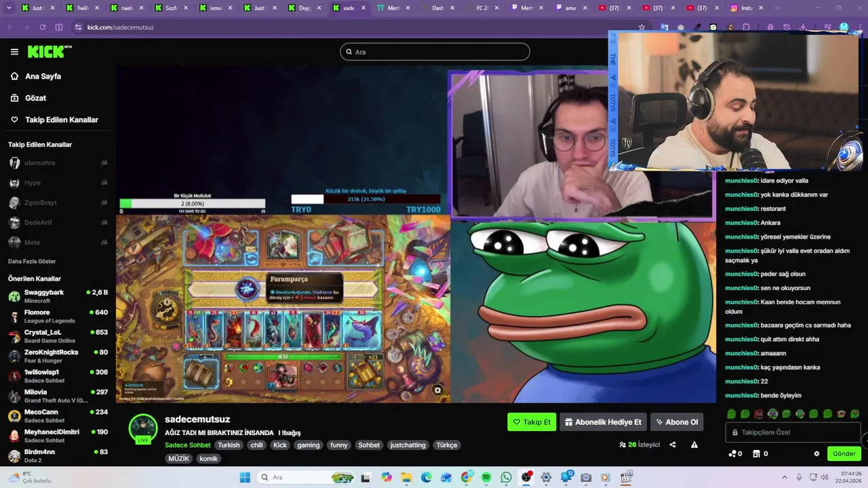Switch to the Instagram tab
The height and width of the screenshot is (488, 868).
[746, 8]
